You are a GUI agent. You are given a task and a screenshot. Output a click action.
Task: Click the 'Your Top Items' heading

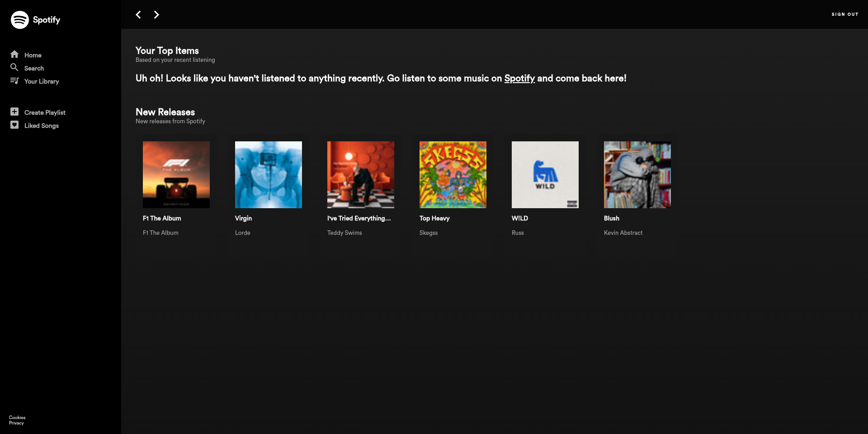coord(167,51)
